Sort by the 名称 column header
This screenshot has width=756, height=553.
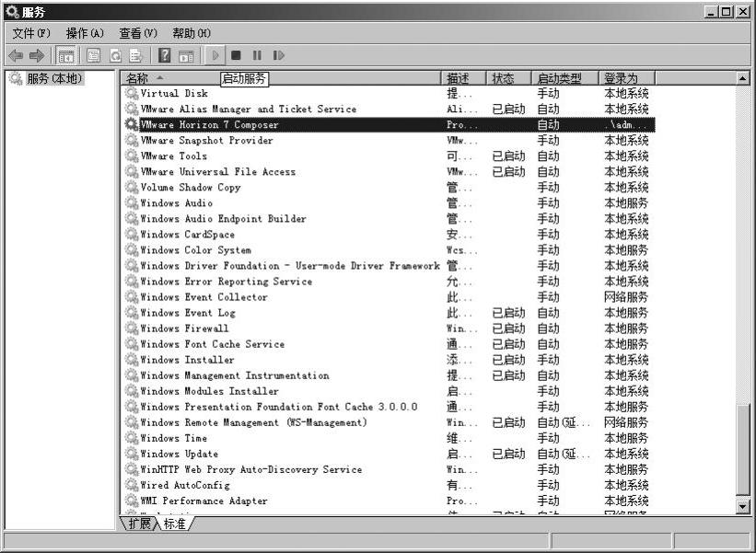pos(281,78)
